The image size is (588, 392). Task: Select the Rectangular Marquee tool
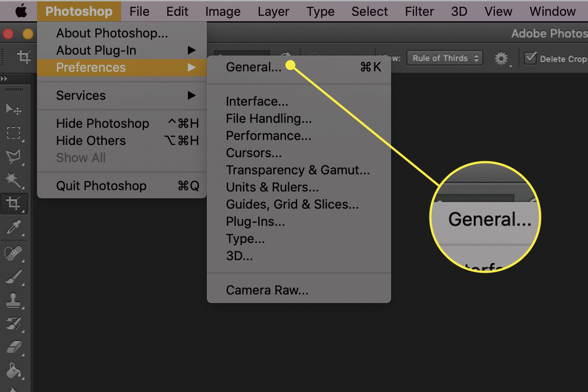[14, 133]
